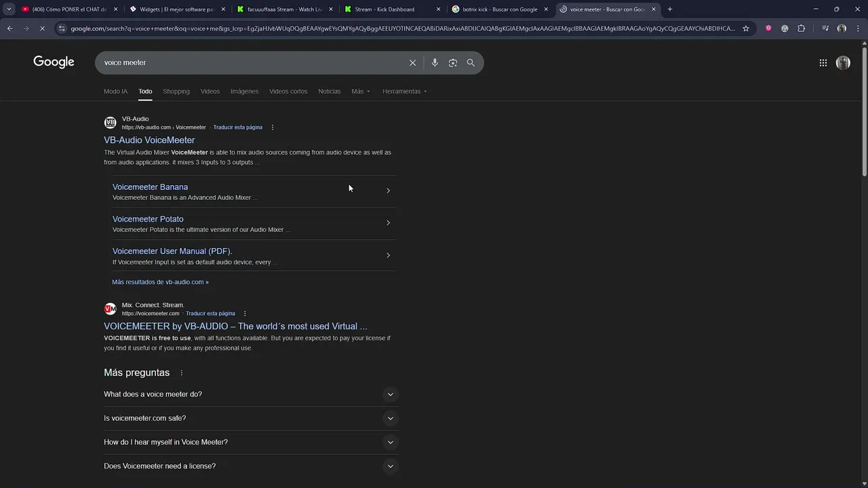Expand the User Manual (PDF) chevron
Screen dimensions: 868x488
pos(388,256)
